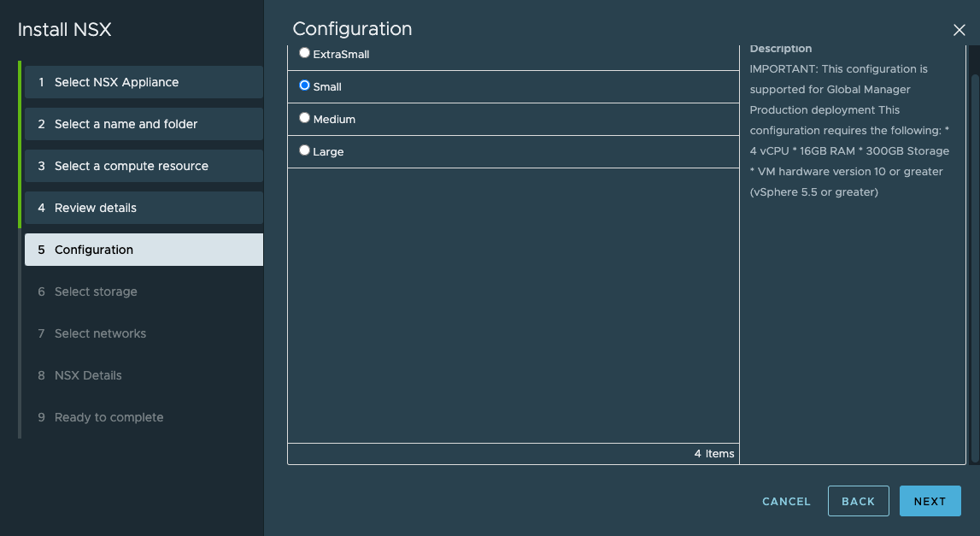Screen dimensions: 980x536
Task: Click the '4 Items' footer count
Action: point(713,453)
